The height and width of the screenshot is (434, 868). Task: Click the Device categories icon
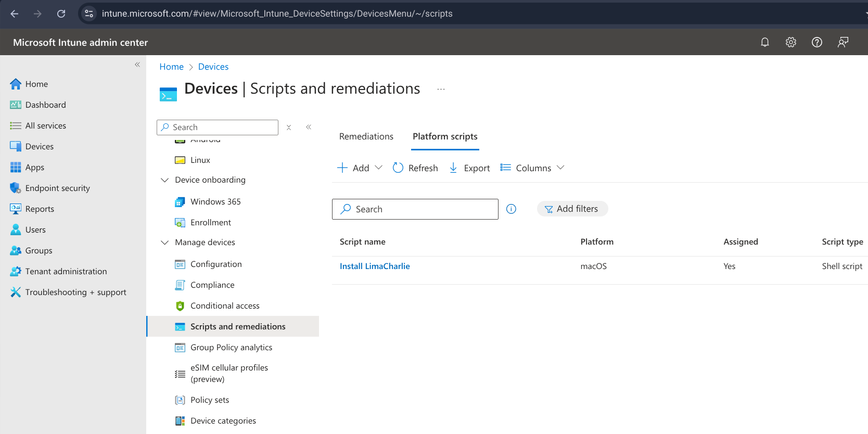click(180, 420)
